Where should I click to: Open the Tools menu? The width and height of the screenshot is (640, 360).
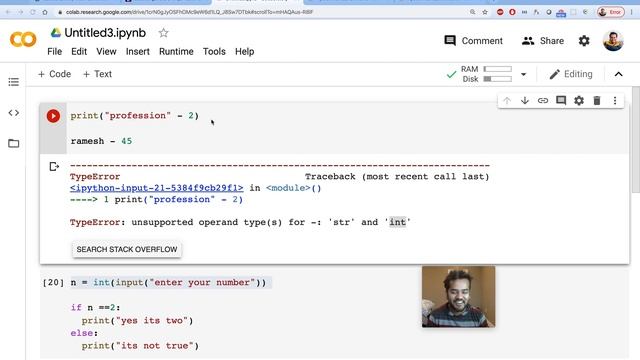tap(214, 51)
